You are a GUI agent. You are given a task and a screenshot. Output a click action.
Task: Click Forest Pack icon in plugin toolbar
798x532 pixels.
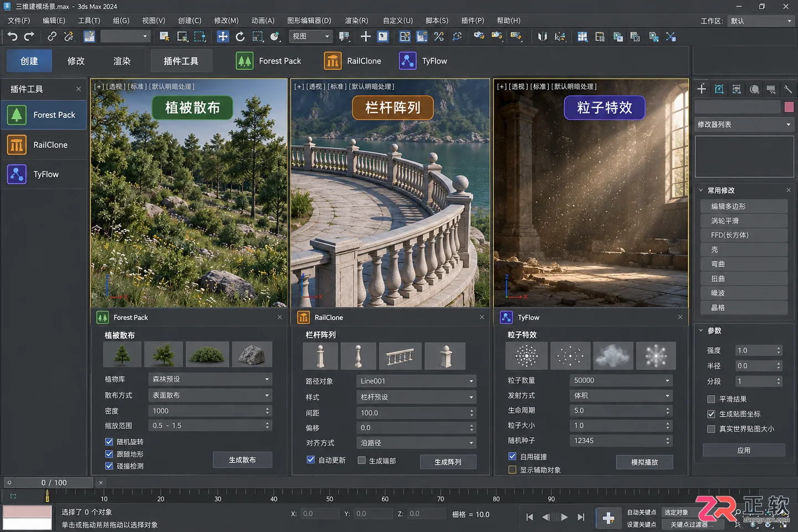[x=244, y=61]
